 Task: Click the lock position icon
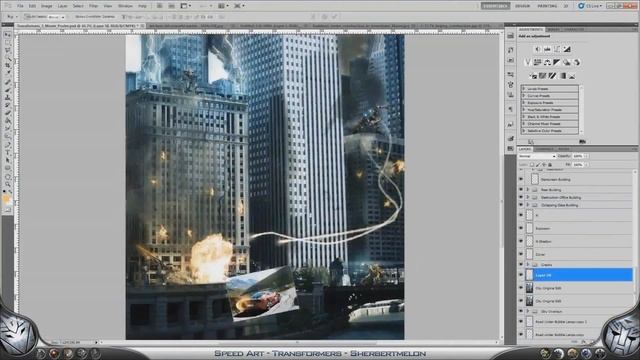[544, 164]
